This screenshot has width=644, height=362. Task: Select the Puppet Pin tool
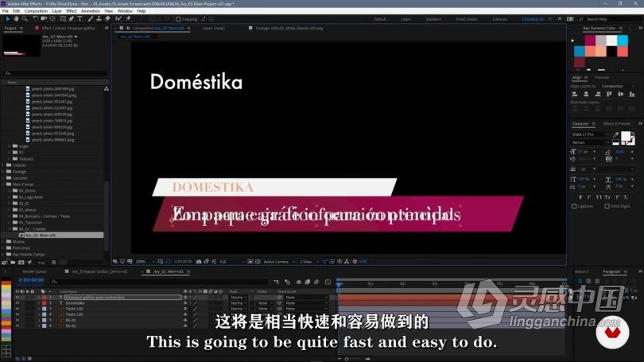pos(128,19)
